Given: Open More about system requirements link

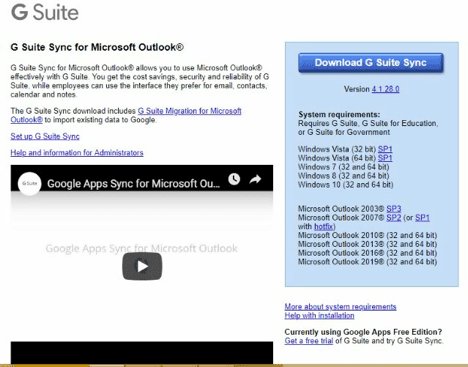Looking at the screenshot, I should click(x=340, y=307).
